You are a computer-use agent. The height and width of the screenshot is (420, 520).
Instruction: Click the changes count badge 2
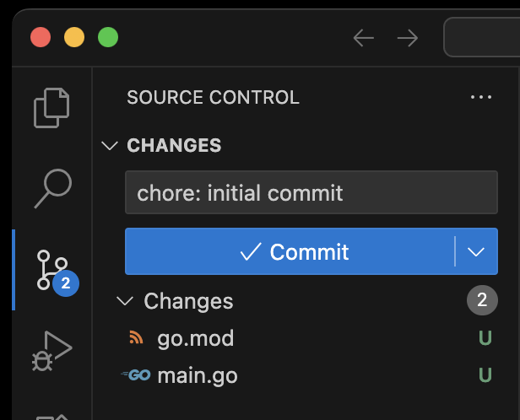coord(482,299)
